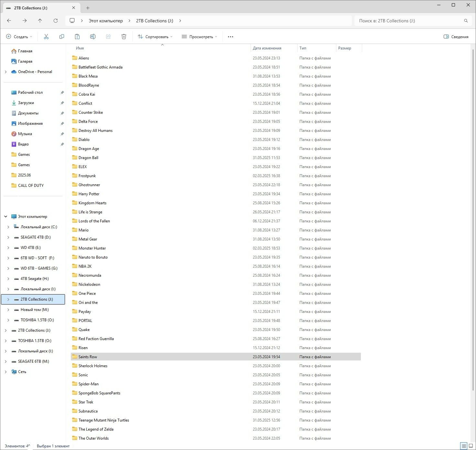Select SEAGATE 6TB (M:) in tree
Image resolution: width=476 pixels, height=450 pixels.
(34, 361)
